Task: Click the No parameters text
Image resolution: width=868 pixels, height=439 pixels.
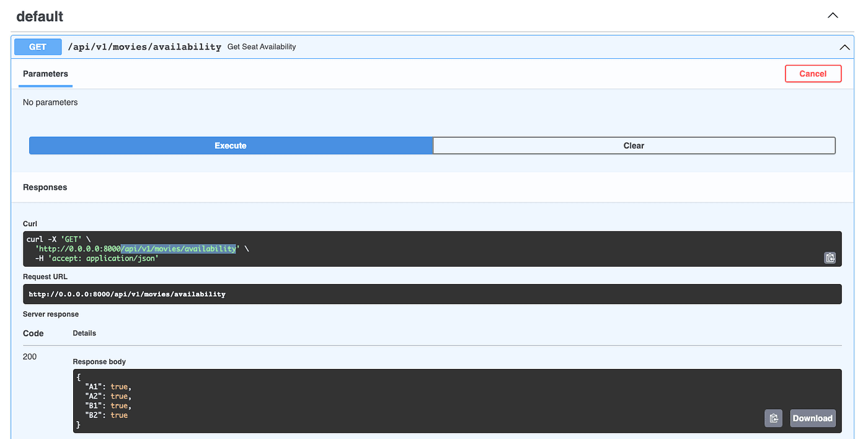Action: click(50, 102)
